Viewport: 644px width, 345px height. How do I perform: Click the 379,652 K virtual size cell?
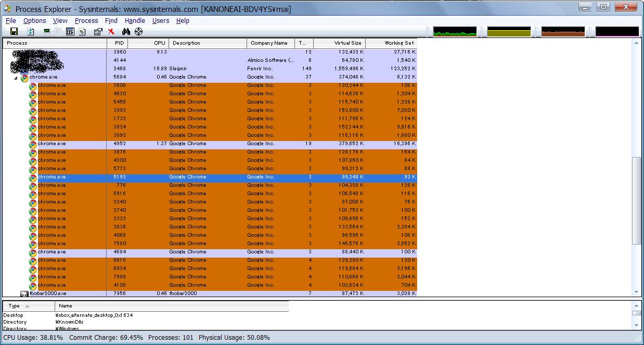[351, 144]
